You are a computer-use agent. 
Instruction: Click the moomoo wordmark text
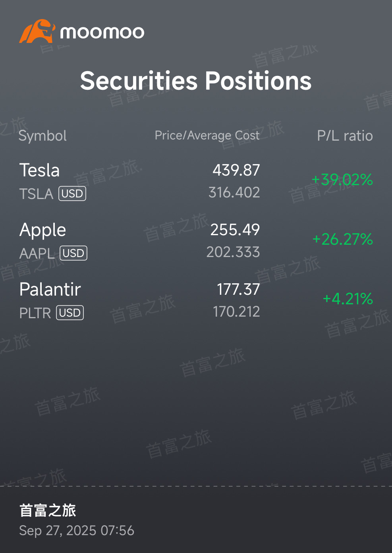102,32
